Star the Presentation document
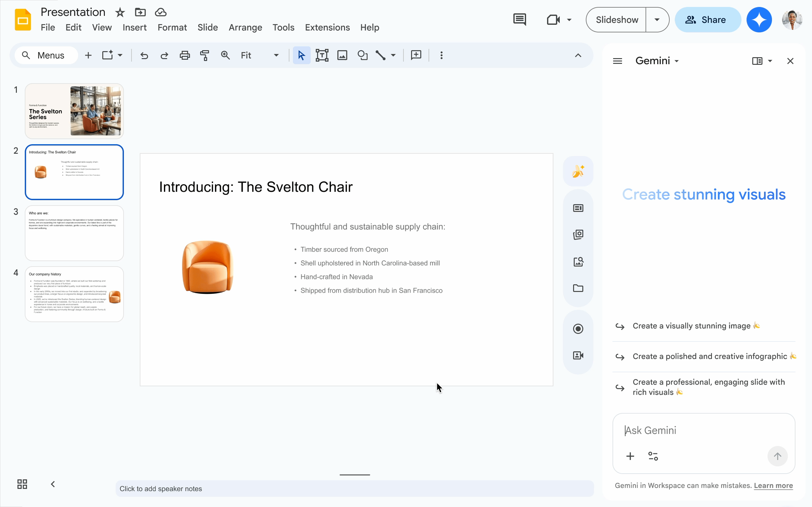This screenshot has width=812, height=507. pyautogui.click(x=120, y=12)
